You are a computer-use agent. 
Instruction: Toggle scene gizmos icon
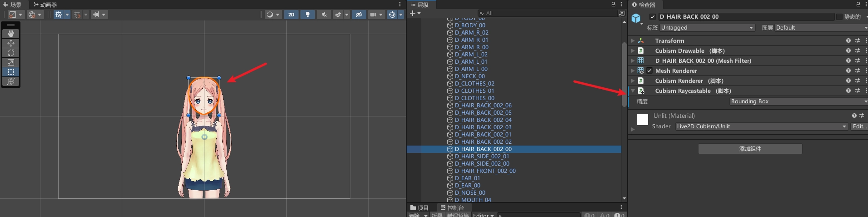pyautogui.click(x=392, y=15)
